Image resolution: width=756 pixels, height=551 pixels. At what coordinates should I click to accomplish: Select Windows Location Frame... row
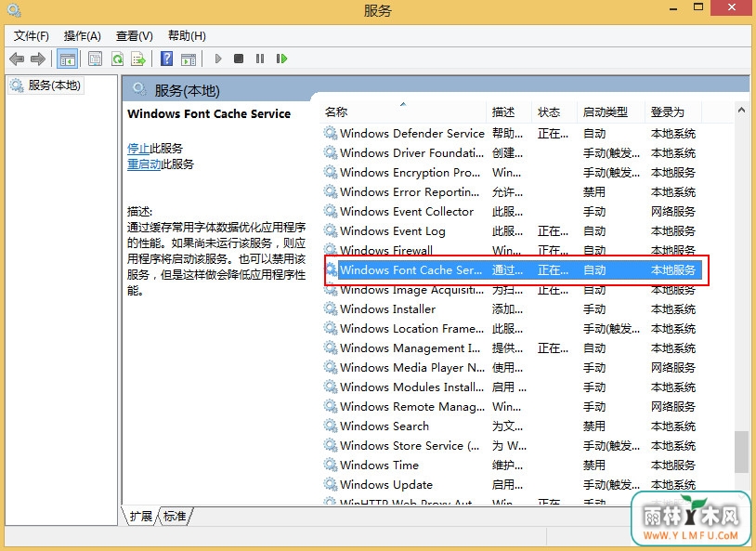tap(512, 329)
